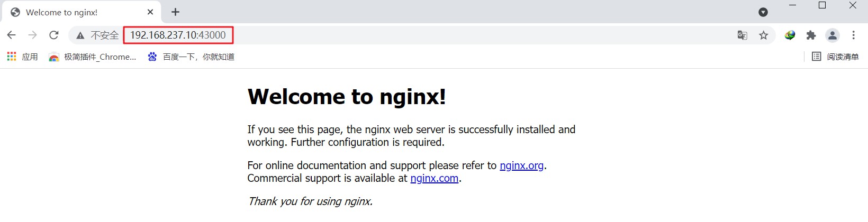Open the nginx.org link
Image resolution: width=868 pixels, height=222 pixels.
[521, 165]
